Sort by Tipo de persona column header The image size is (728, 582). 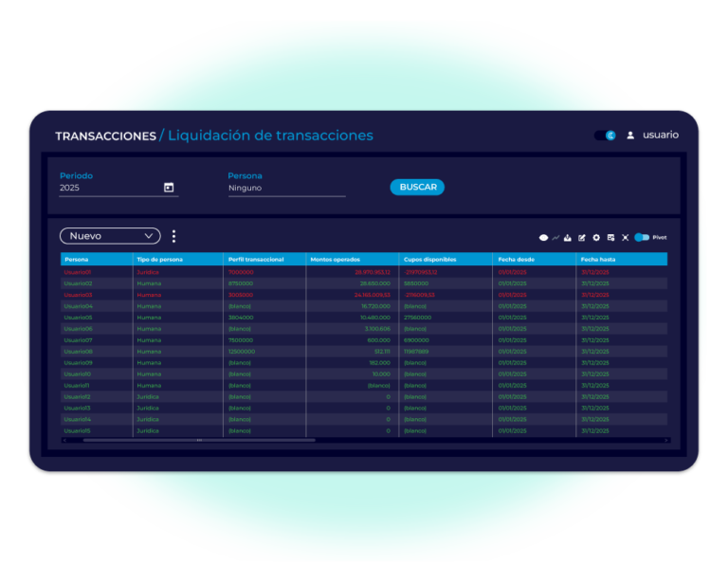[159, 260]
